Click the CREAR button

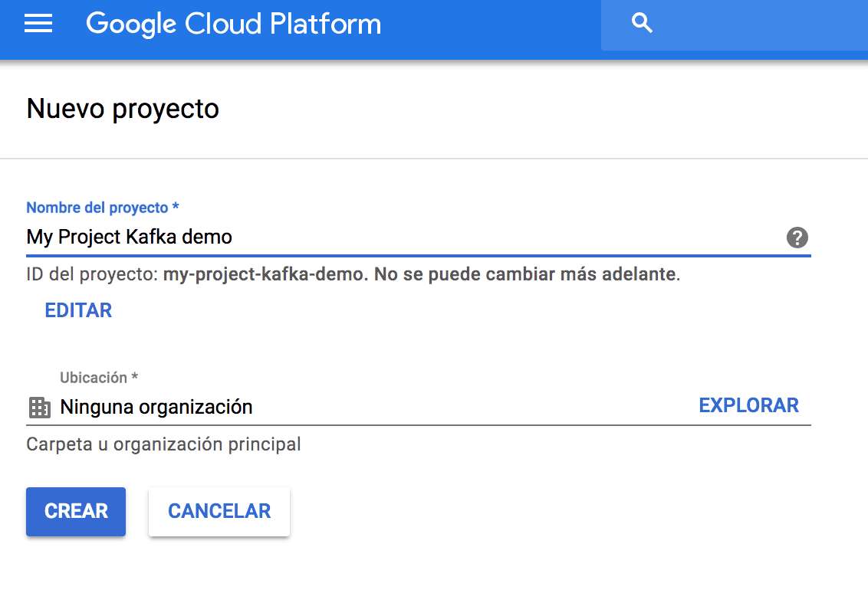[76, 512]
